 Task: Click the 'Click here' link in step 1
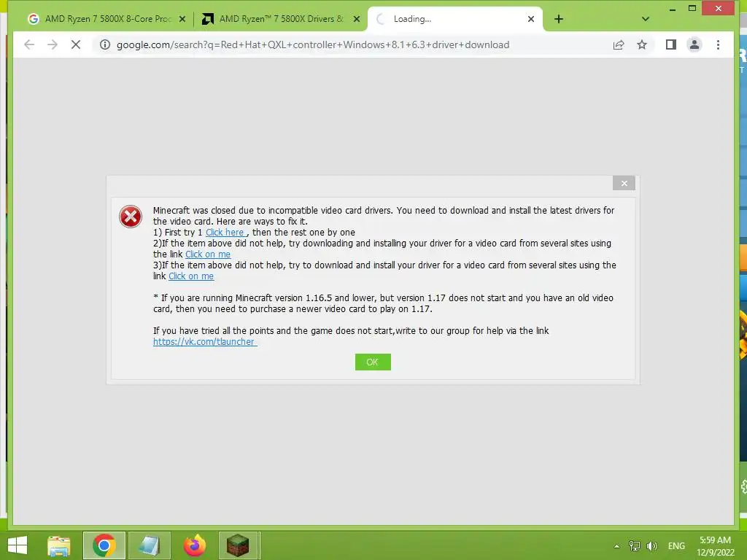click(226, 233)
